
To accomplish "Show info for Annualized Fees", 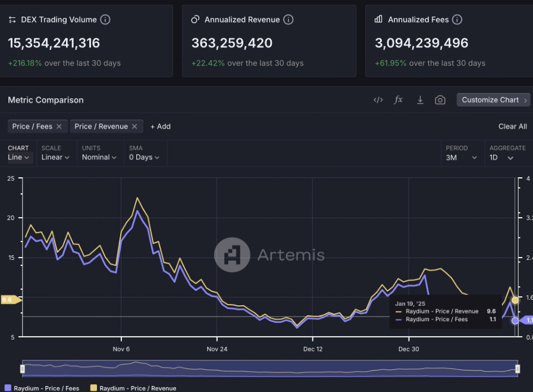I will [x=457, y=20].
